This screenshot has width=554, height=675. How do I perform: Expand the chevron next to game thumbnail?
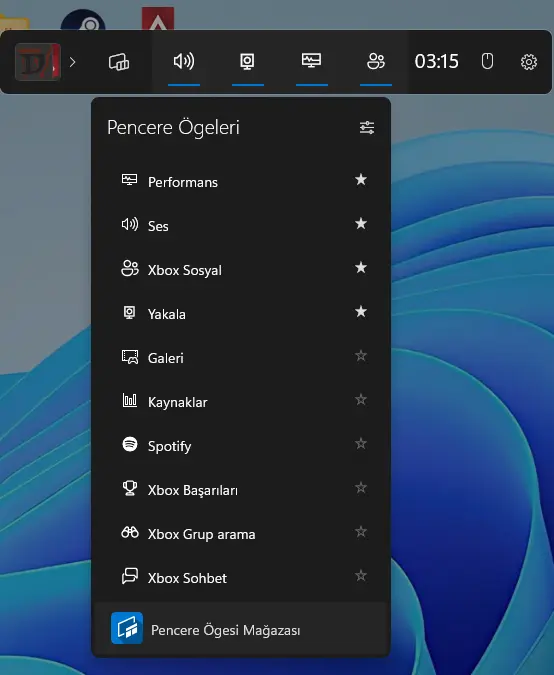72,62
